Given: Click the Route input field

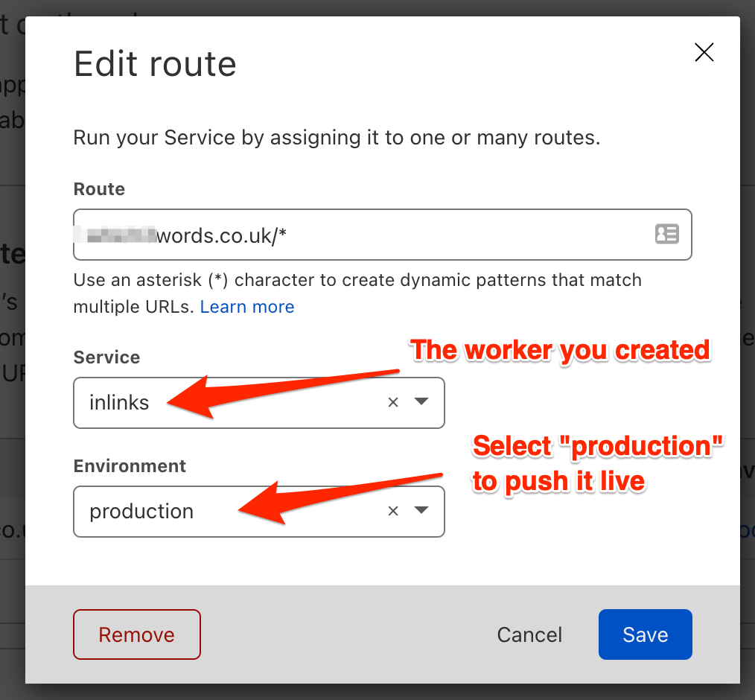Looking at the screenshot, I should pos(382,235).
